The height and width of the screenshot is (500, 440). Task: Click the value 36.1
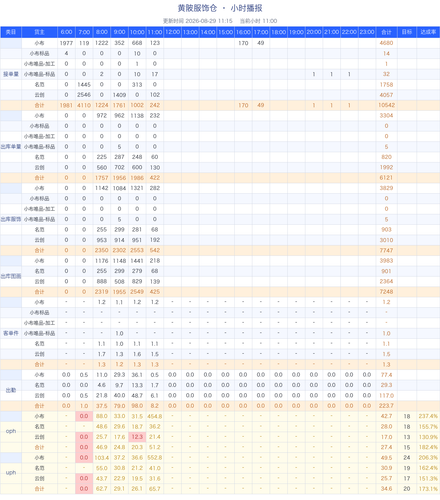137,375
